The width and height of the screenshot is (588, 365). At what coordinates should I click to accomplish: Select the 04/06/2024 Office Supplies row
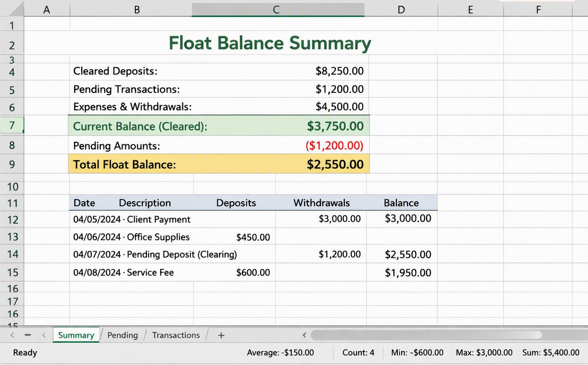click(x=253, y=236)
